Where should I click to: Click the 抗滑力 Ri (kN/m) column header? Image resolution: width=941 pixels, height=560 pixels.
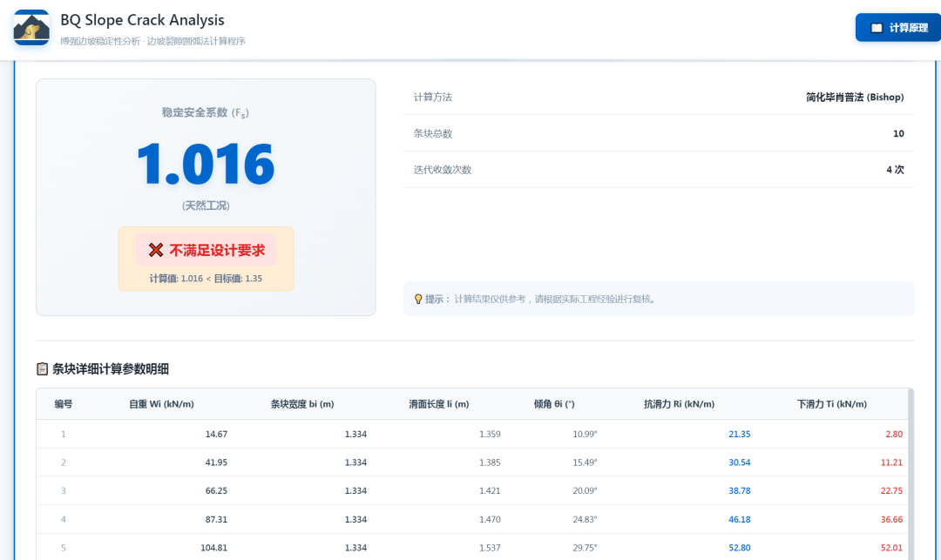click(680, 404)
